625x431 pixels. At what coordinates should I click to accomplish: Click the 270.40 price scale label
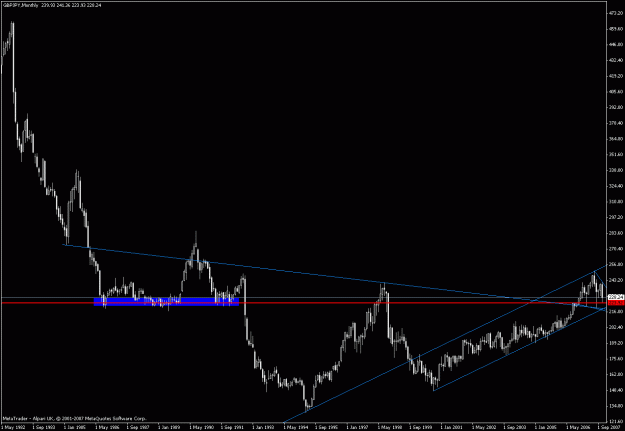pos(616,248)
